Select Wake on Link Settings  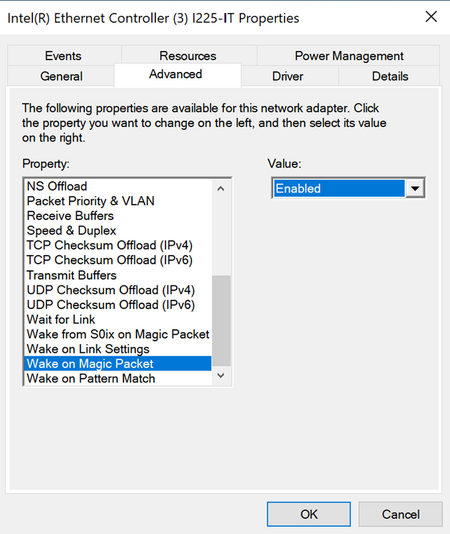[118, 349]
